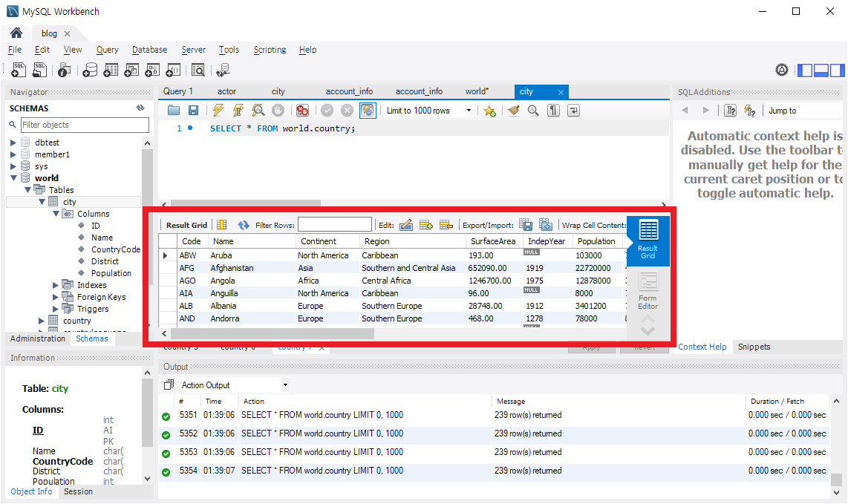Edit current row pencil icon
Screen dimensions: 848x504
pos(406,225)
